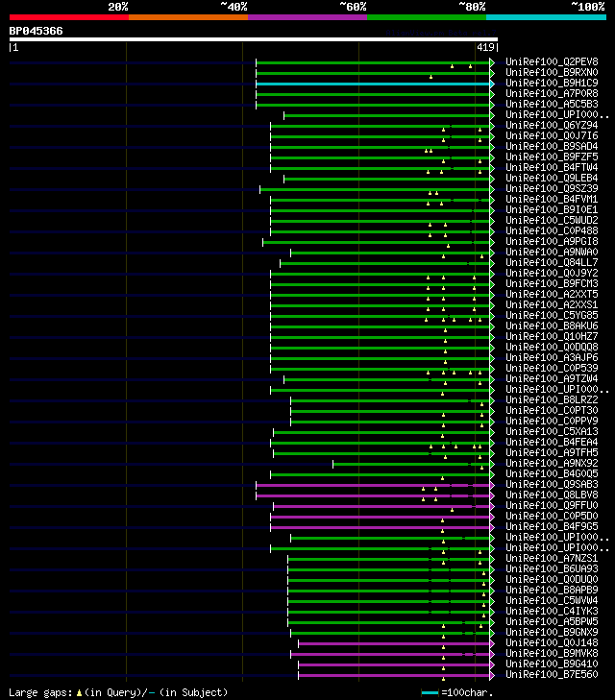Image resolution: width=615 pixels, height=700 pixels.
Task: Click the UniRef100_Q84LL7 label
Action: pyautogui.click(x=552, y=262)
